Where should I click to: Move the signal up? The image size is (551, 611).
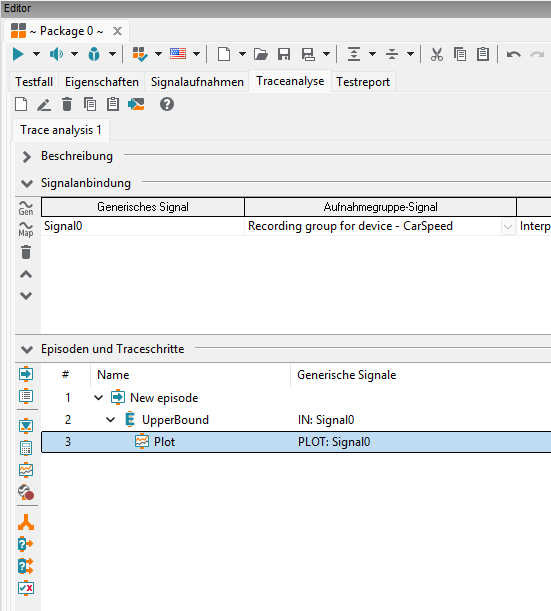[x=26, y=275]
